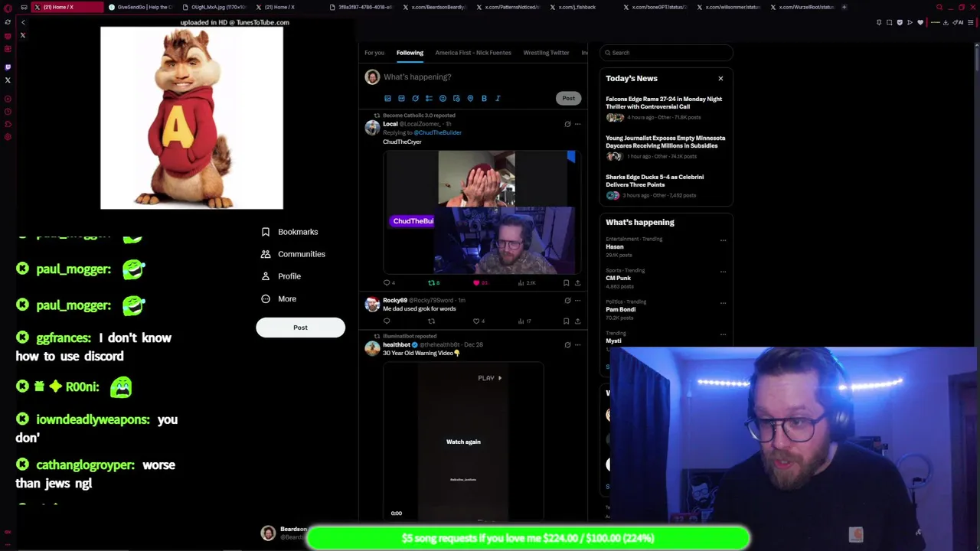The width and height of the screenshot is (980, 551).
Task: Open Falcons Edge Rams news story
Action: (665, 108)
